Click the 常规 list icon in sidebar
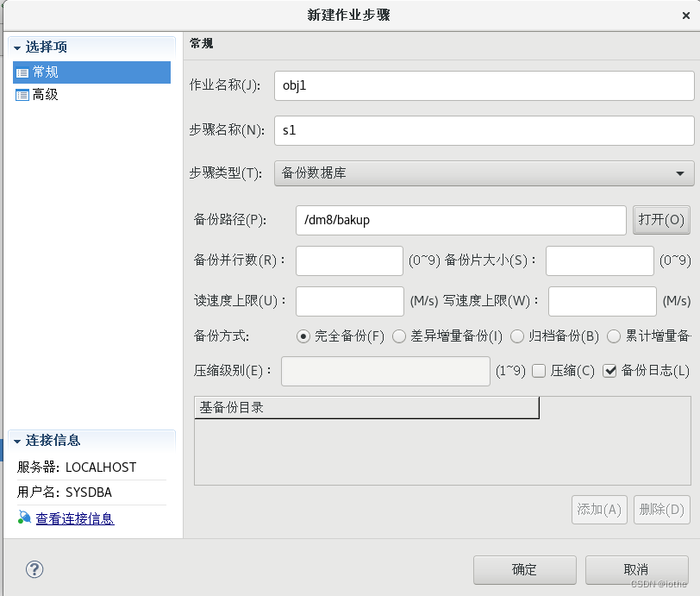Screen dimensions: 700x596 (22, 72)
